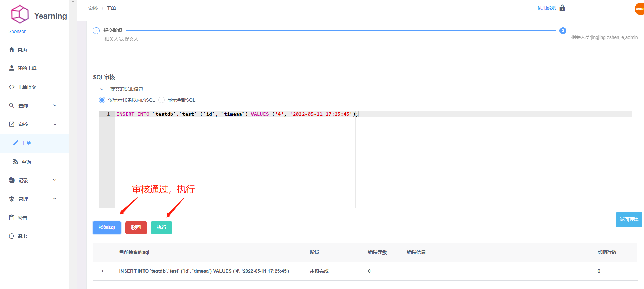
Task: Select 显示全部SQL radio option
Action: 161,100
